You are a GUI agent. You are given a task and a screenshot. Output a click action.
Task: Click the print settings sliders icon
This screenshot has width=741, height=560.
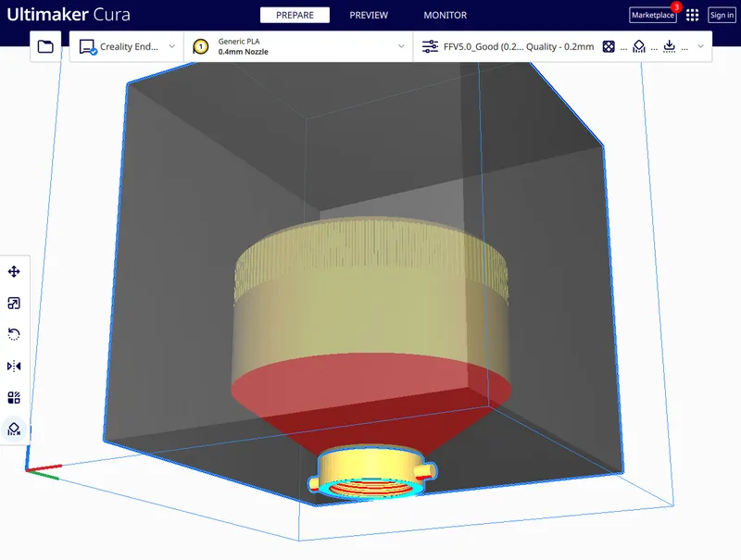click(x=430, y=47)
